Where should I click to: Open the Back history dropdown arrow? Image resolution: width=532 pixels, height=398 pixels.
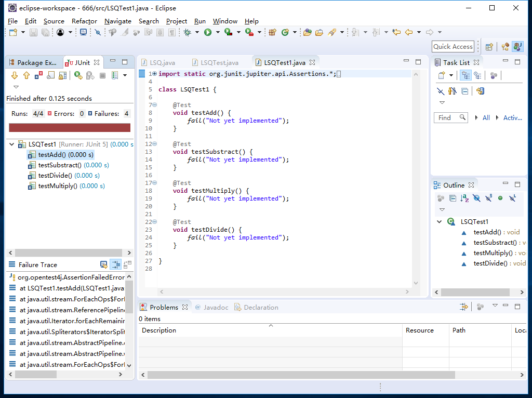click(419, 32)
